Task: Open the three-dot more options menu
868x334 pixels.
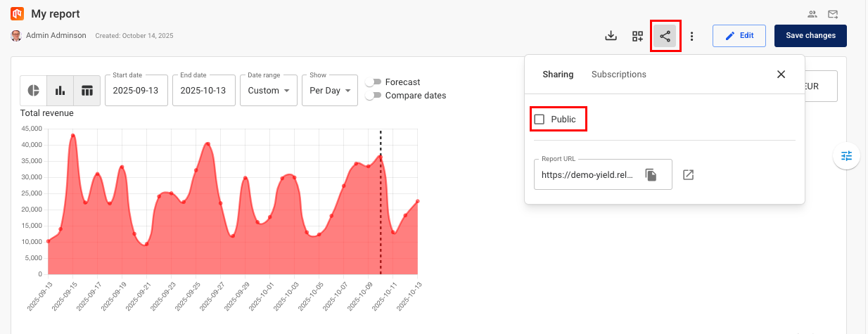Action: pos(692,36)
